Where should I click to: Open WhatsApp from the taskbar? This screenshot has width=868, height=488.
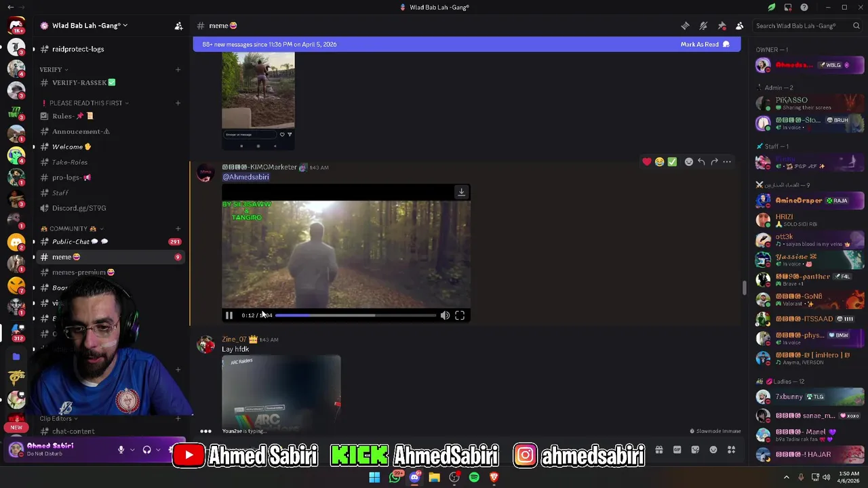(395, 477)
